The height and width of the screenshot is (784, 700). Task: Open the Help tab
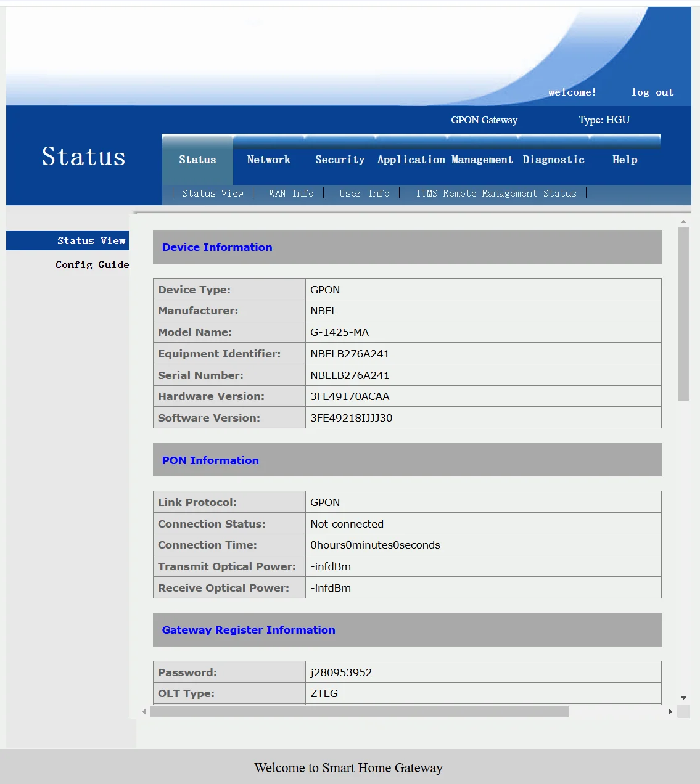(x=624, y=160)
